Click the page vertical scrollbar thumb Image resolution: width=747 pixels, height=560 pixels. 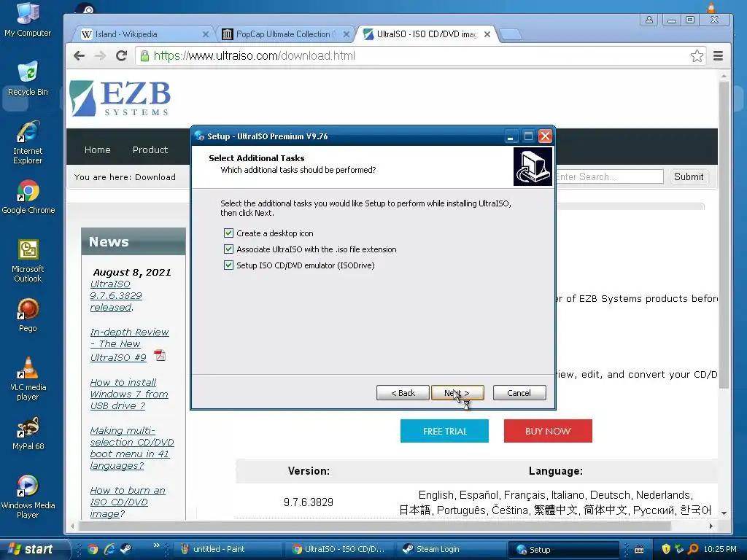click(724, 234)
